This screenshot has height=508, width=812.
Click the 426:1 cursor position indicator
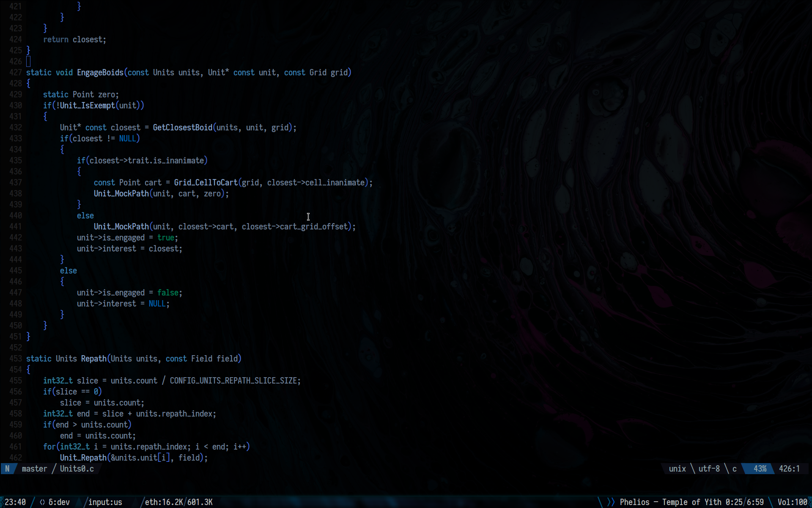click(789, 469)
